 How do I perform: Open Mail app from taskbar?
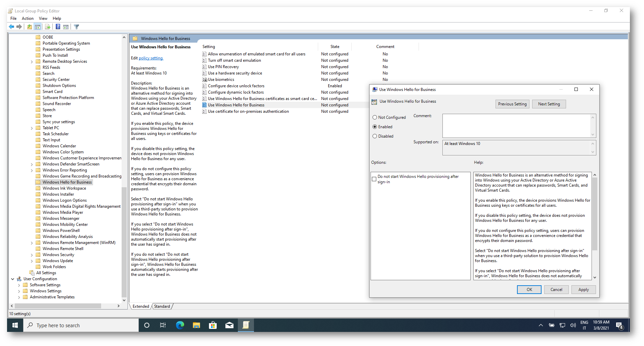(x=229, y=325)
